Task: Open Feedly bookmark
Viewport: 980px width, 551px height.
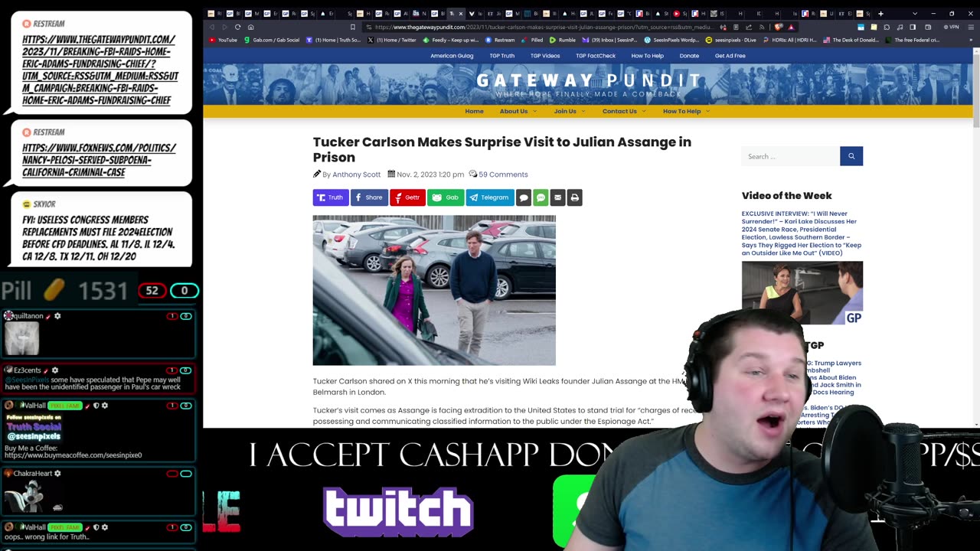Action: pos(451,40)
